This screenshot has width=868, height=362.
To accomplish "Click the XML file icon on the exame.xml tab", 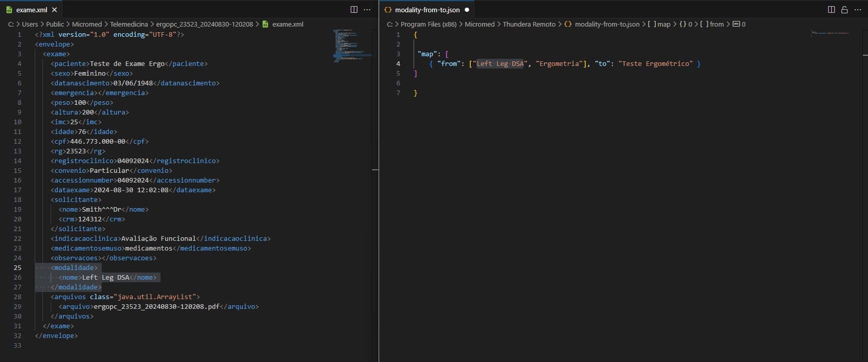I will (9, 10).
